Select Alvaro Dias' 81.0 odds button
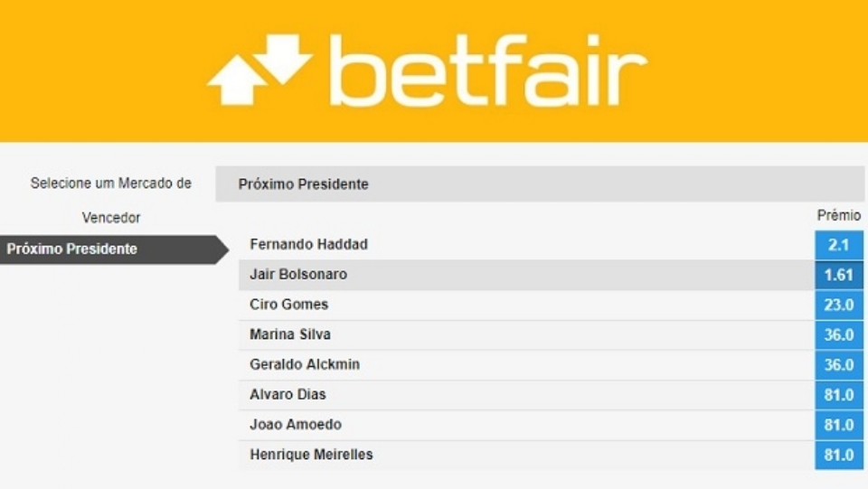The height and width of the screenshot is (489, 868). tap(838, 395)
